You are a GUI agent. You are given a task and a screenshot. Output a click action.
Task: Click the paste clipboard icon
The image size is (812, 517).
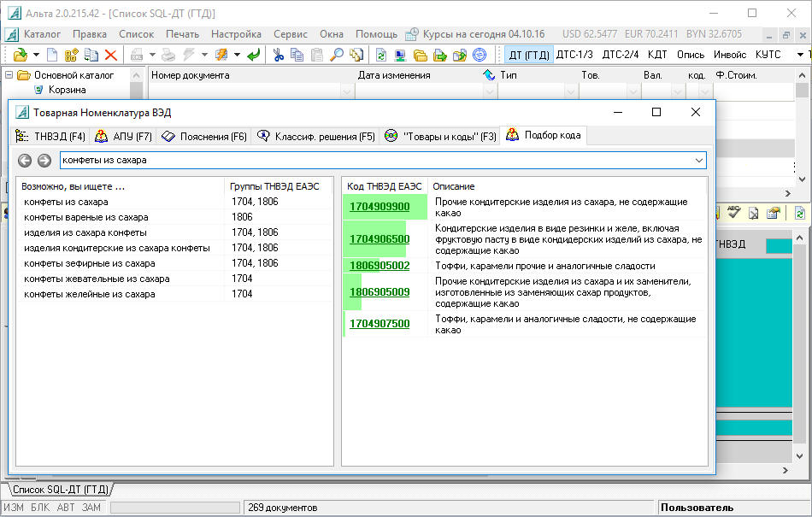[x=317, y=55]
